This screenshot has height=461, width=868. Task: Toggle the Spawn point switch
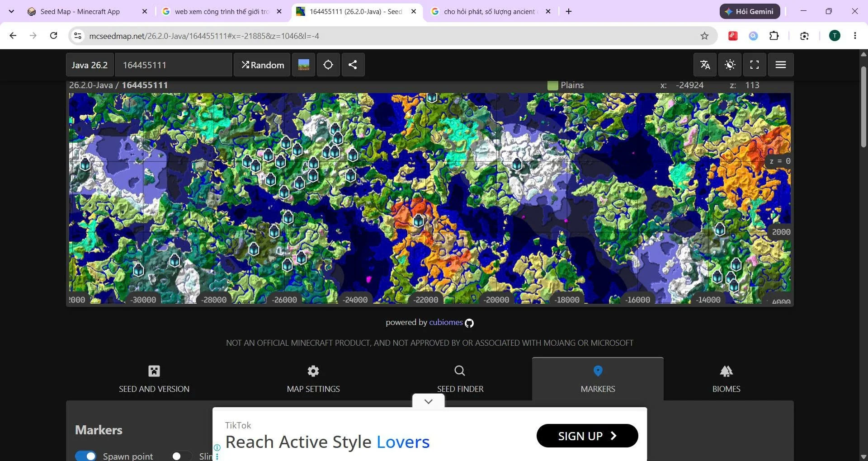85,456
